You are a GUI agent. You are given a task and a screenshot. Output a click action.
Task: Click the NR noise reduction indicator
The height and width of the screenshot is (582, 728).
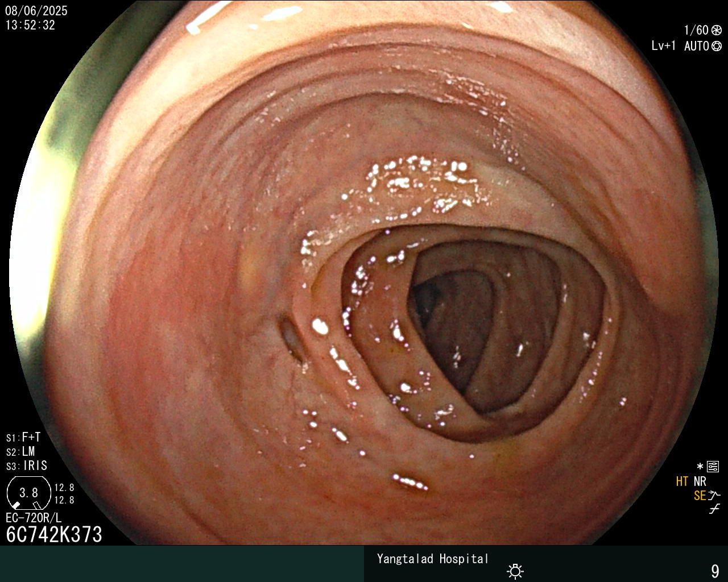tap(700, 481)
